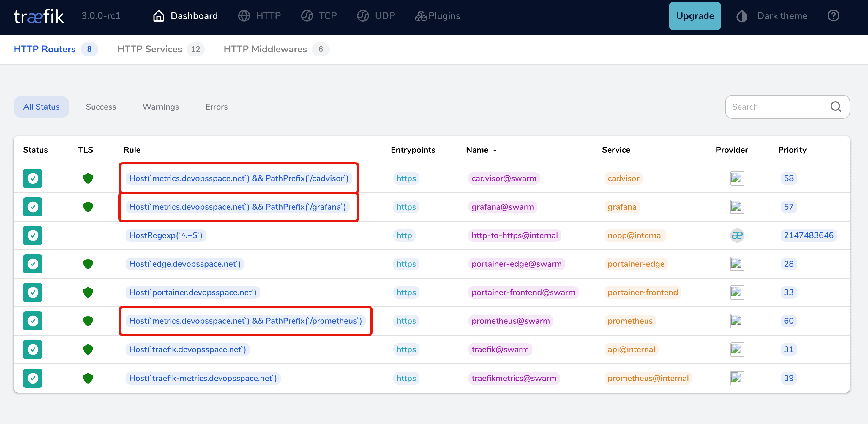Viewport: 868px width, 424px height.
Task: Click the grafana@swarm name tag
Action: pos(502,207)
